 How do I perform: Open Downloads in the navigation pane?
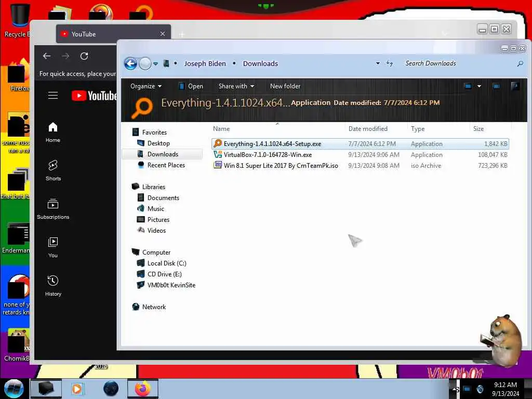click(x=163, y=154)
